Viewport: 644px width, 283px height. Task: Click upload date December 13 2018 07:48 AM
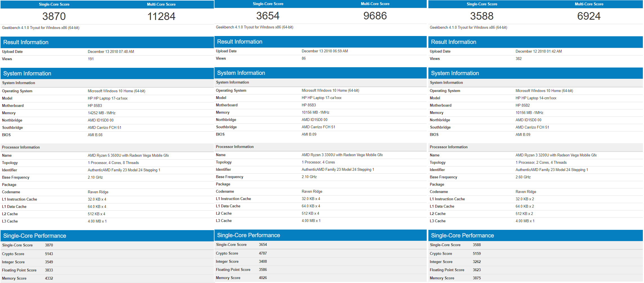pos(111,51)
